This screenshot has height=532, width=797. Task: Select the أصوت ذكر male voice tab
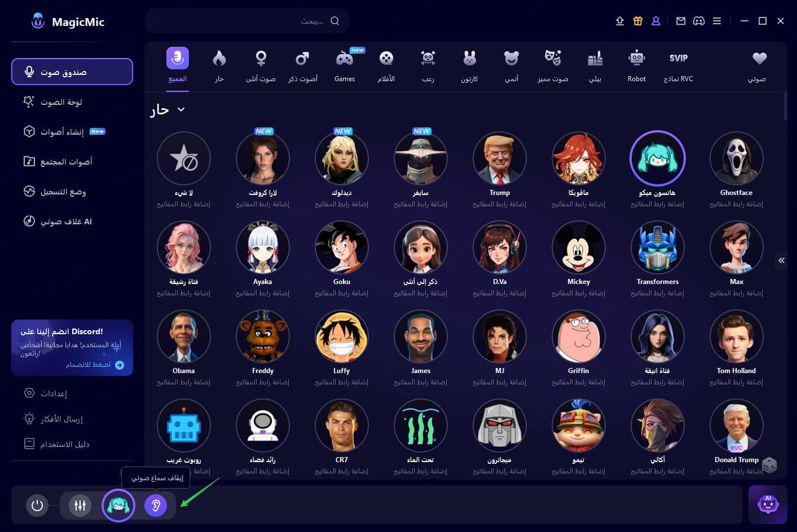(303, 65)
